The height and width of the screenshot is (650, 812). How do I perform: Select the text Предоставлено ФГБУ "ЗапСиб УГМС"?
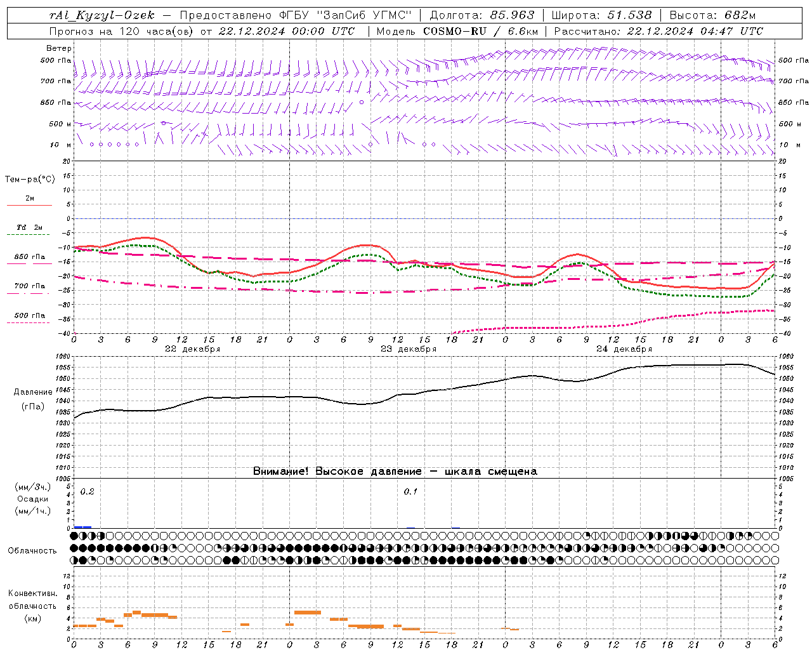click(296, 16)
